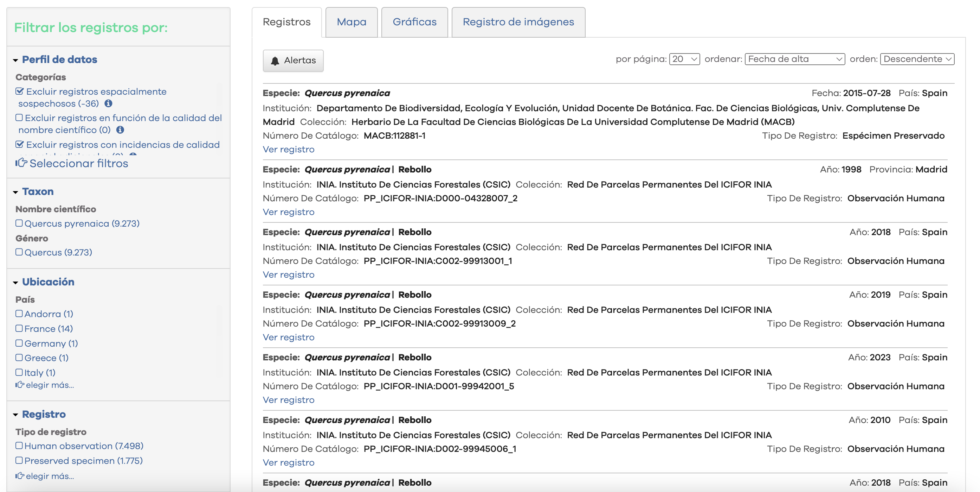Click the bell icon in Alertas button
Image resolution: width=980 pixels, height=492 pixels.
(275, 61)
